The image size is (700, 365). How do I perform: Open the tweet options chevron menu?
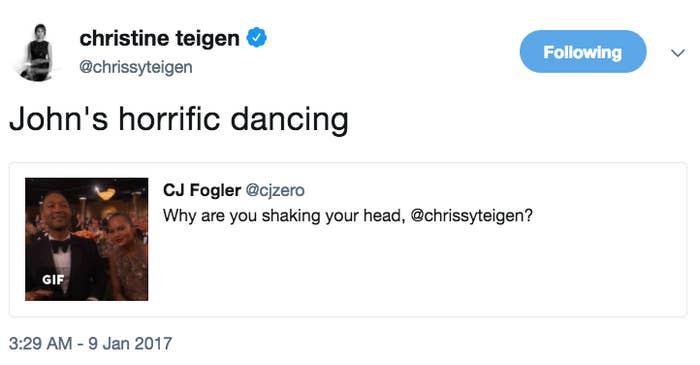[x=678, y=53]
